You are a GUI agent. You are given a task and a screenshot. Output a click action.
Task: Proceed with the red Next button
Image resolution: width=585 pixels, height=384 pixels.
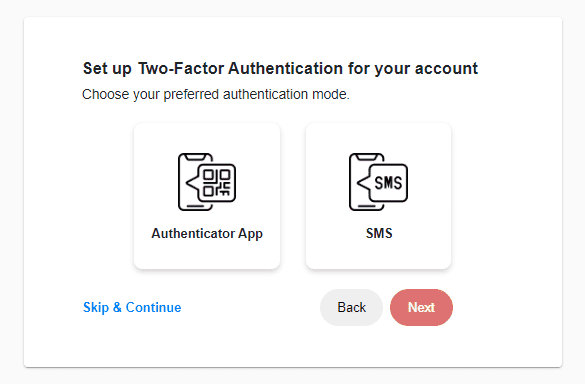(422, 307)
